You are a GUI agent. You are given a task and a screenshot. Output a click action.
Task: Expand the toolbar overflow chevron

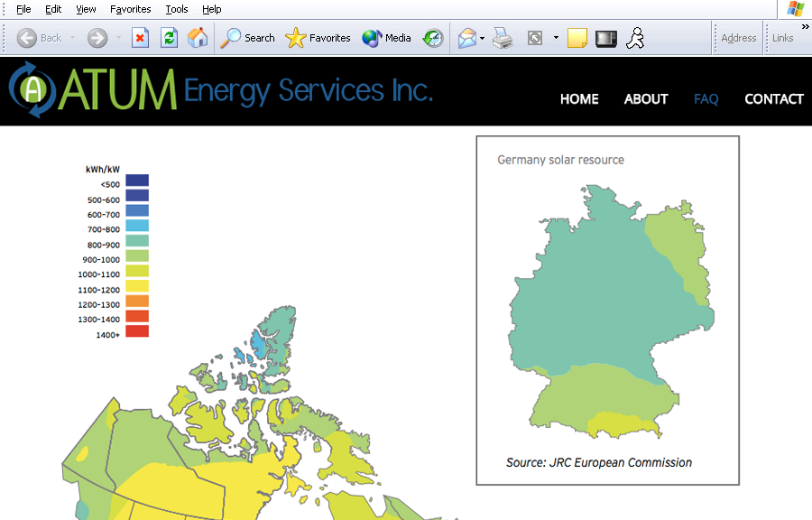click(805, 28)
